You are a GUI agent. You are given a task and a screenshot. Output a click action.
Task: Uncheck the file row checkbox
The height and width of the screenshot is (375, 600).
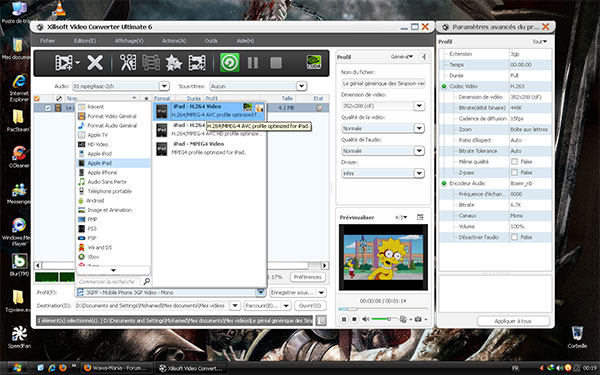click(x=48, y=108)
